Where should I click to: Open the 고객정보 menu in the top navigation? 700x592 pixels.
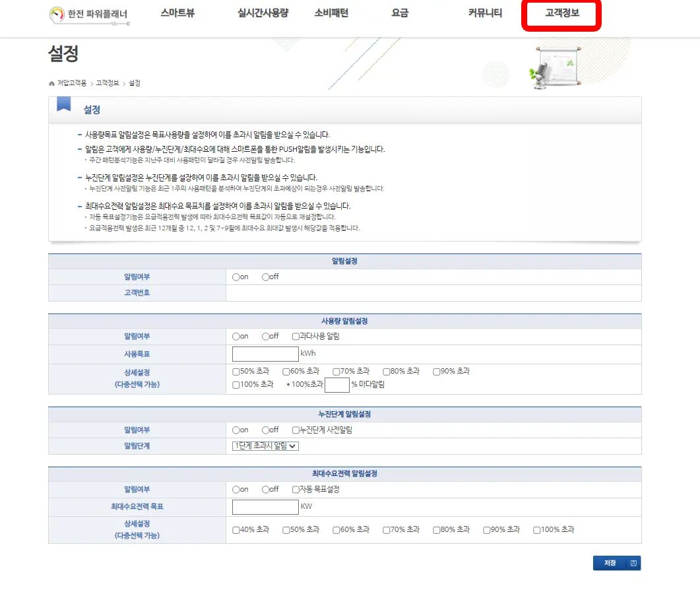pos(561,13)
